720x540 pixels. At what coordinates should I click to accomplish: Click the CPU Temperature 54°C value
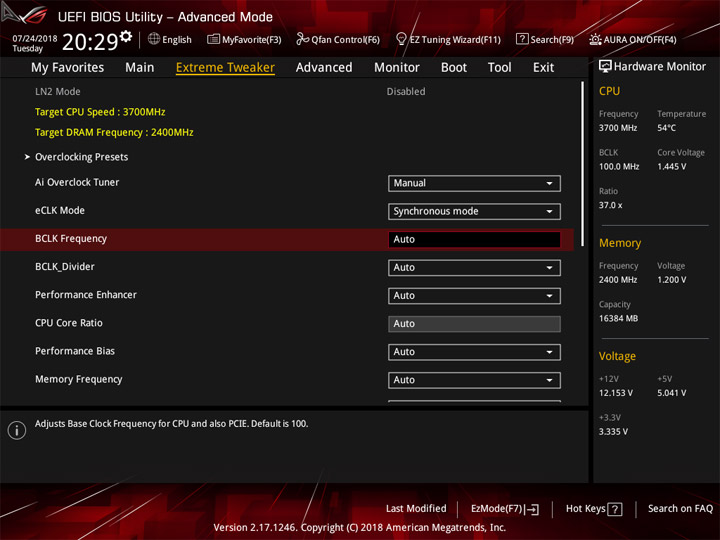(666, 128)
